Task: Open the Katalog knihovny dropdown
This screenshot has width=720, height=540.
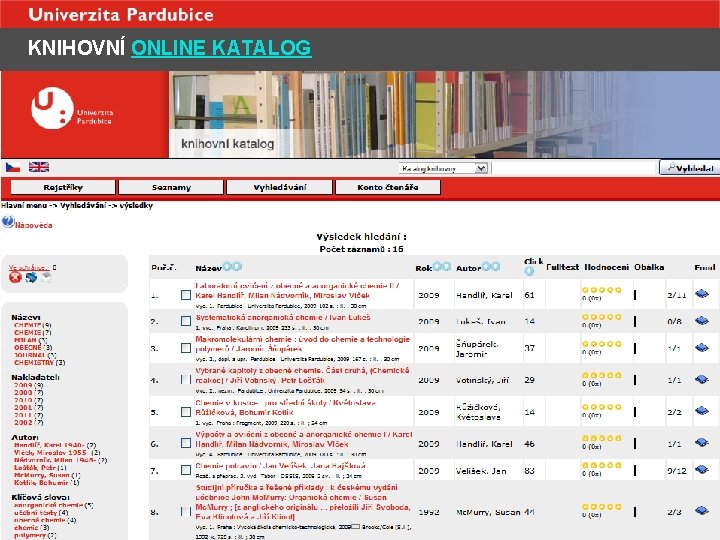Action: click(x=443, y=169)
